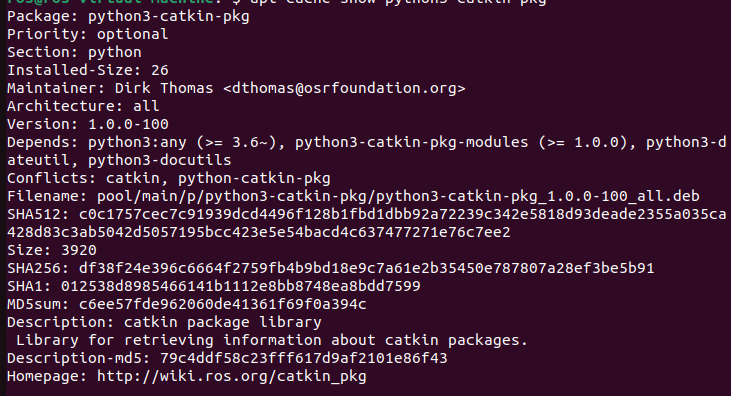Click the first line of the SHA512 hash
Screen dimensions: 731x396
click(402, 214)
